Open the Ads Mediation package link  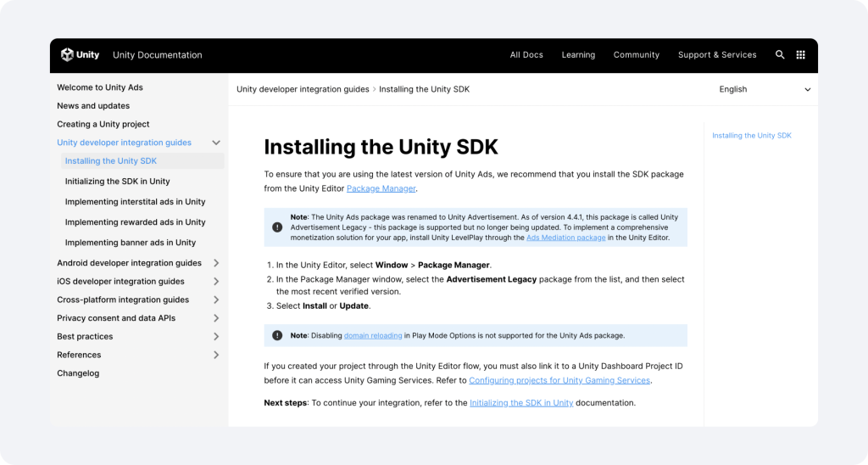click(565, 238)
